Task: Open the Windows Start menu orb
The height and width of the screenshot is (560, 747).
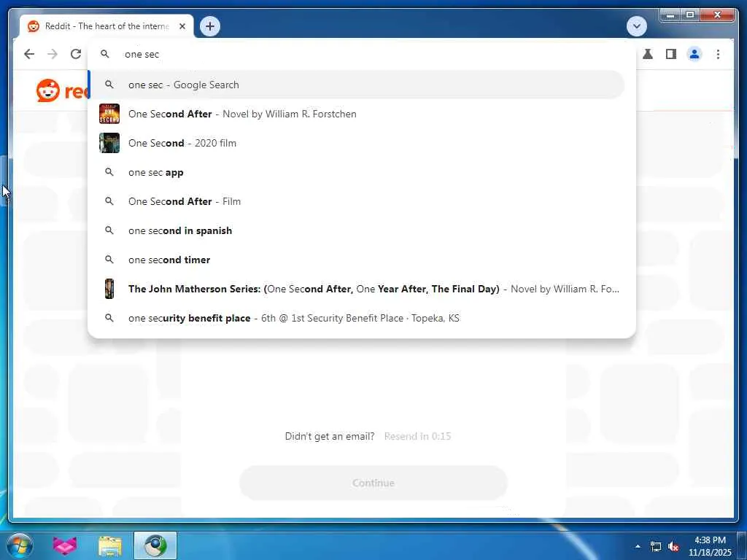Action: [20, 545]
